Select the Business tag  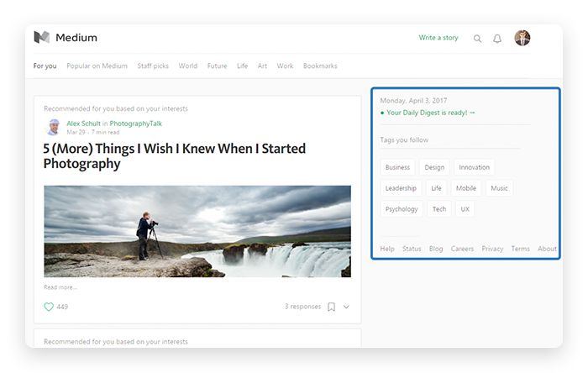point(397,167)
